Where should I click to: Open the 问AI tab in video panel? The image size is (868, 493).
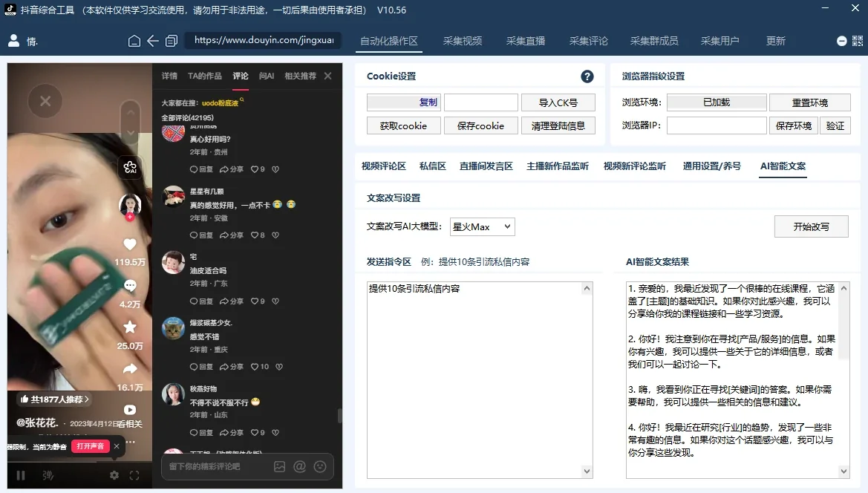click(x=267, y=76)
